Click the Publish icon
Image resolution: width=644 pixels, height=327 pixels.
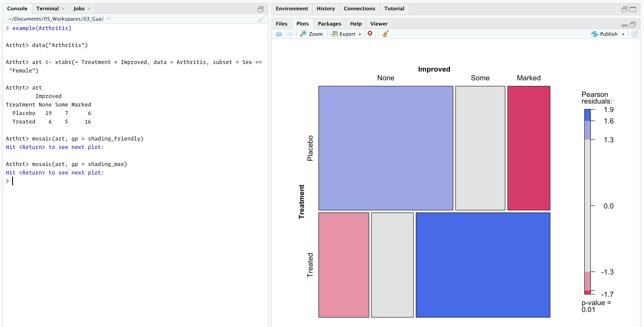click(x=595, y=34)
